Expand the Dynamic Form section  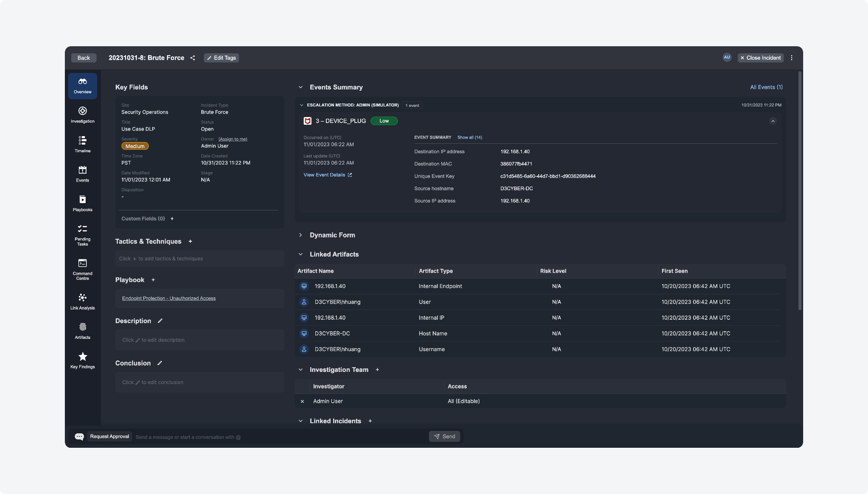tap(300, 235)
